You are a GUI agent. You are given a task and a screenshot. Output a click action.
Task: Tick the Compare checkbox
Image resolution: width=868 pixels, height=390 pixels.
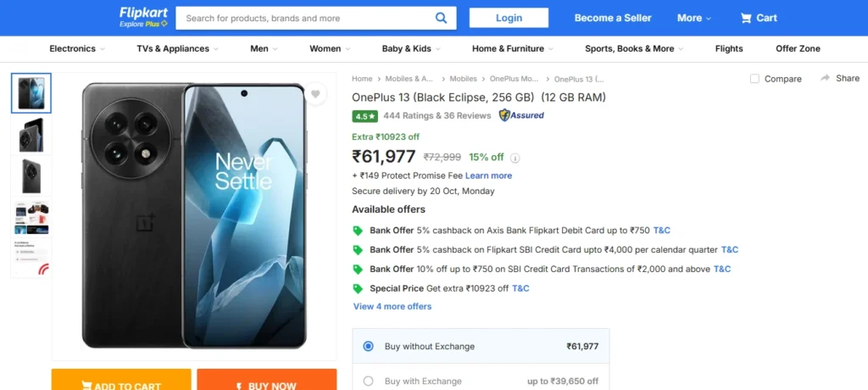click(x=754, y=79)
